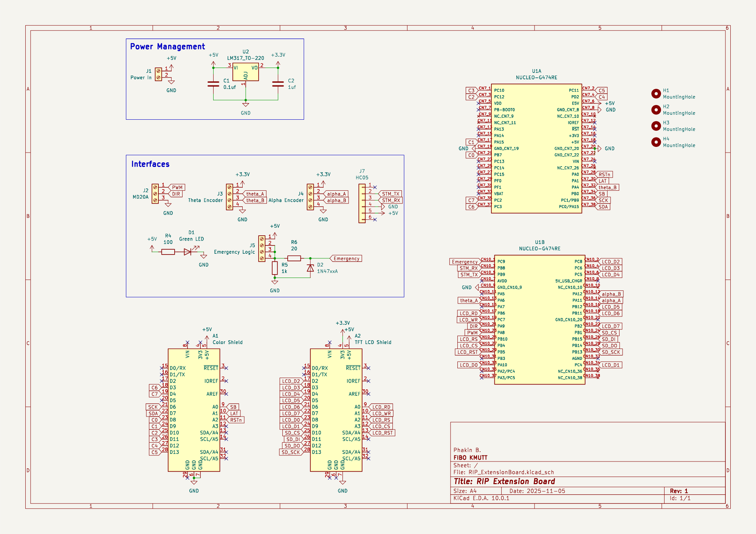
Task: Click the H4 MountingHole symbol
Action: (x=656, y=142)
